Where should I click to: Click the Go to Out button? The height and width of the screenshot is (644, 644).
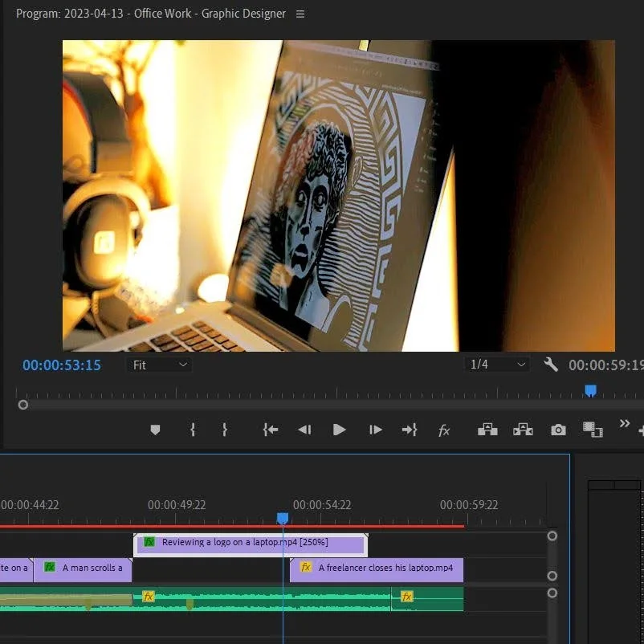(x=410, y=430)
